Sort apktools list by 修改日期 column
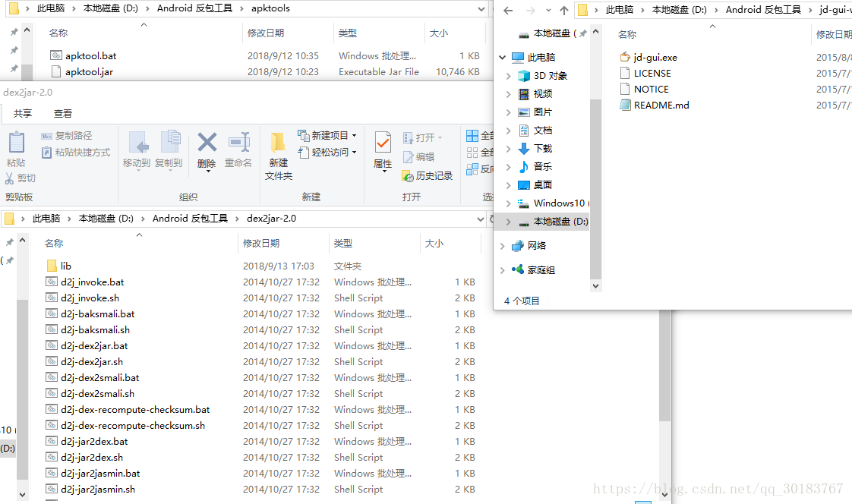 coord(266,33)
